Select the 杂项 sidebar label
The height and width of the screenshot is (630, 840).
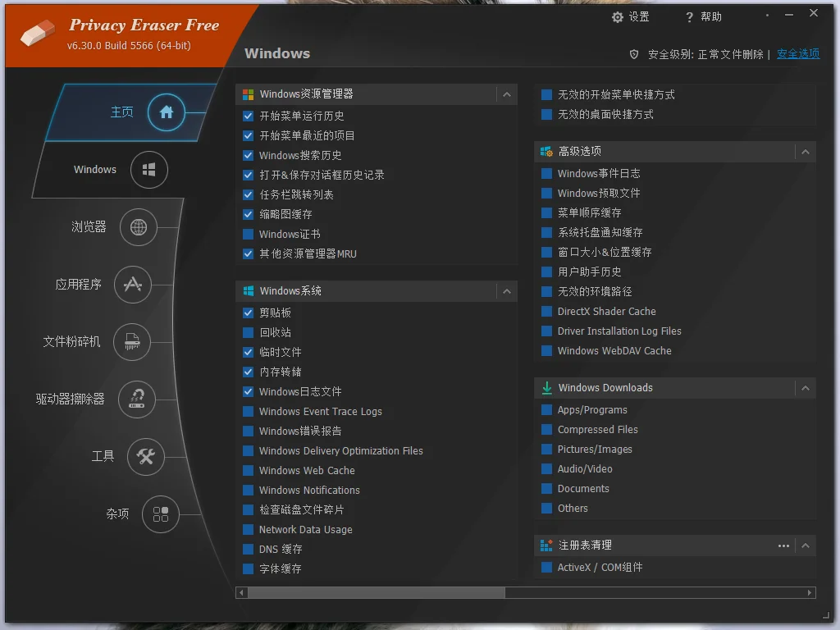point(117,514)
